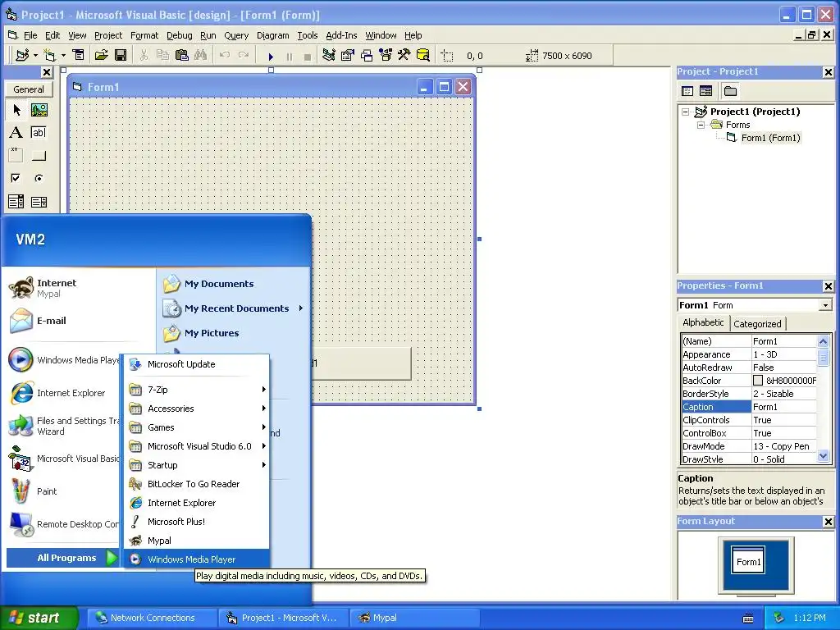
Task: Click the Save Project floppy disk icon
Action: (121, 55)
